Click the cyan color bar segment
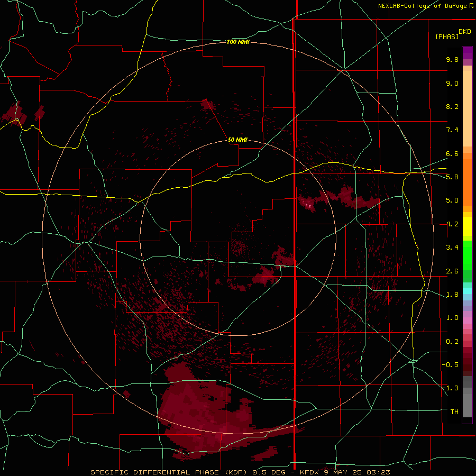476x476 pixels. coord(467,291)
